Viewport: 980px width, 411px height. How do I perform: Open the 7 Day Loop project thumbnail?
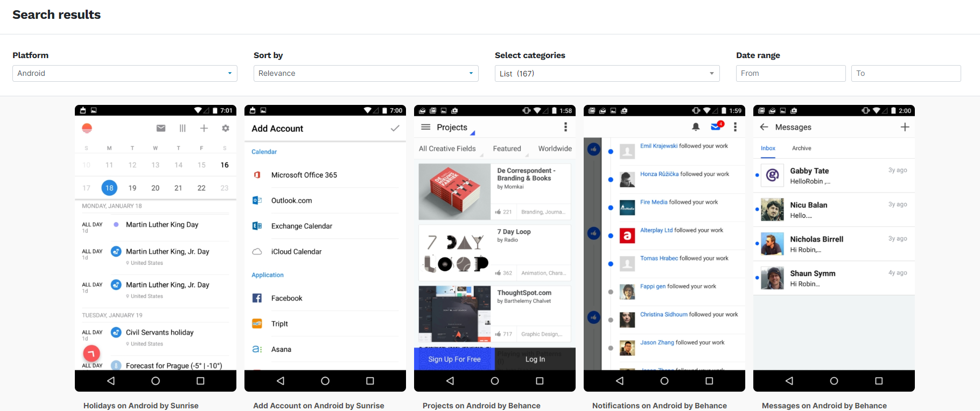454,253
